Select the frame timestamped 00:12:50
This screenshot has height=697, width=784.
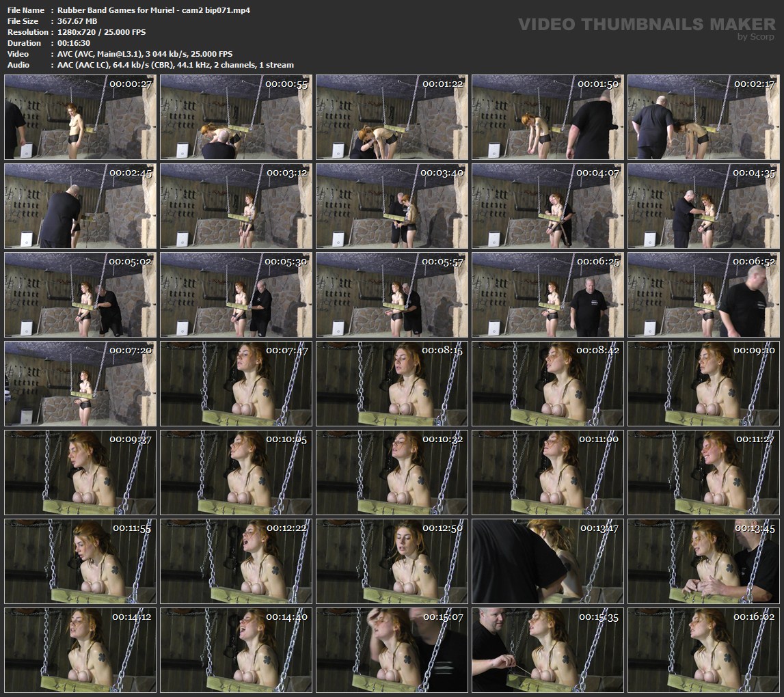[x=392, y=561]
